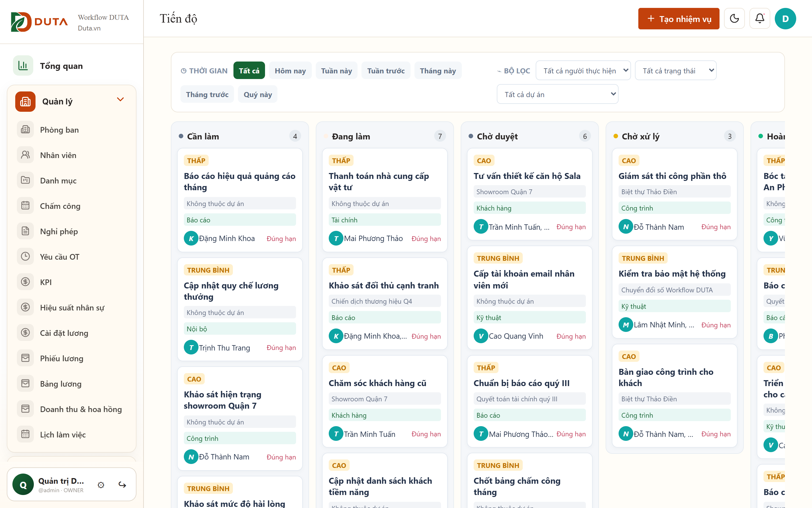Image resolution: width=812 pixels, height=508 pixels.
Task: Open card Tư vấn thiết kế căn hộ Sala
Action: tap(530, 194)
